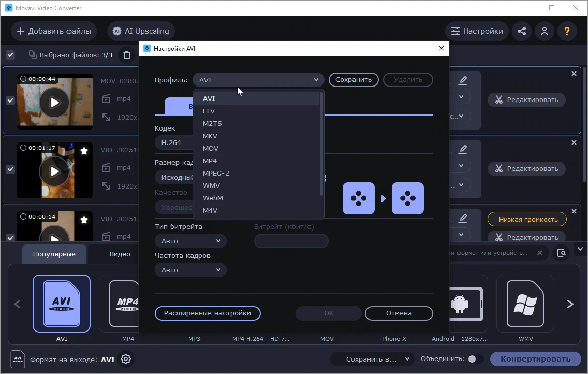Play the 00:00:44 video preview
588x374 pixels.
54,103
